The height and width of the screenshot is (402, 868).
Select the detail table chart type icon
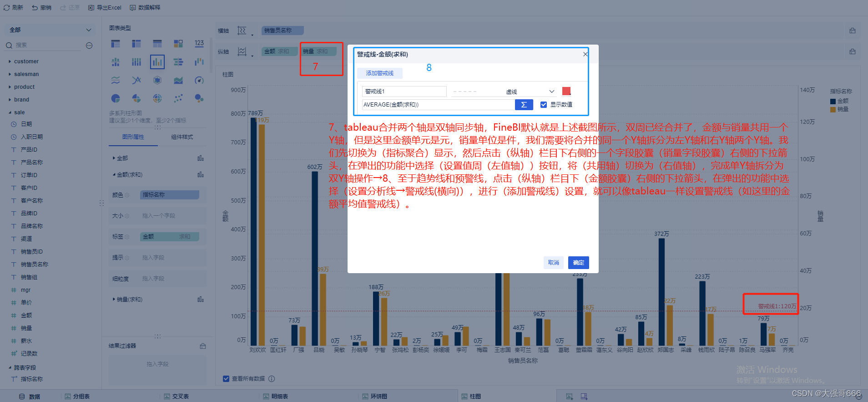click(x=157, y=44)
